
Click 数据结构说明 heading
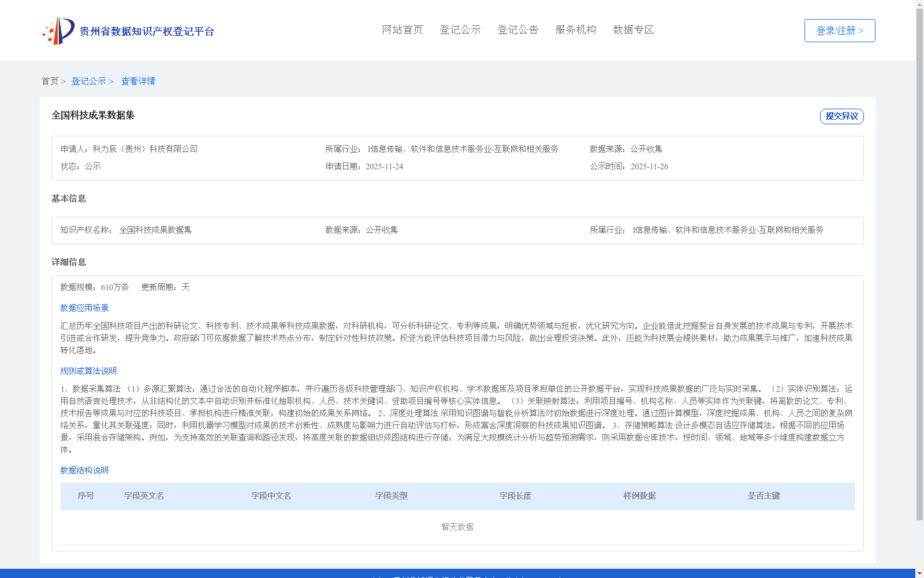coord(84,470)
